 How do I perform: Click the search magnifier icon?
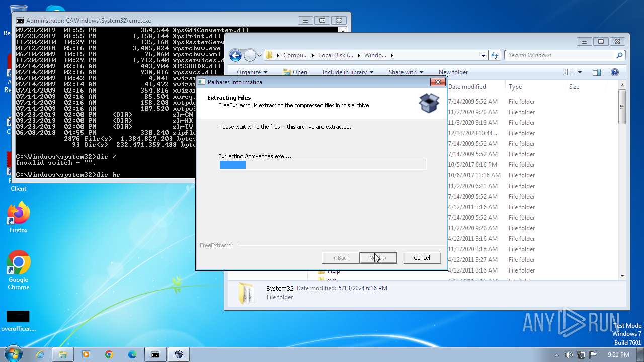point(619,55)
